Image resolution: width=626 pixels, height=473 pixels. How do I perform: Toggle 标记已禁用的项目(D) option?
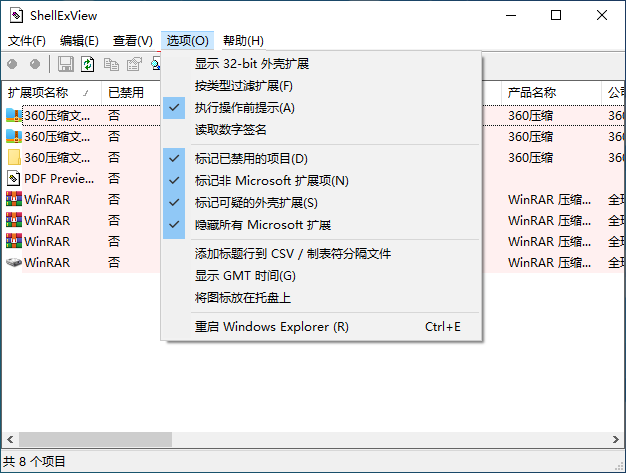pyautogui.click(x=321, y=158)
